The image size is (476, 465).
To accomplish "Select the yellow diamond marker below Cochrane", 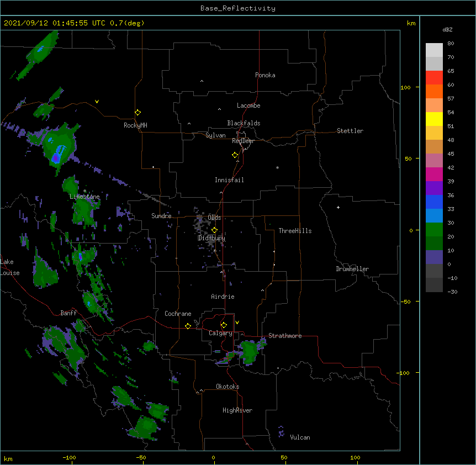I will click(x=188, y=326).
